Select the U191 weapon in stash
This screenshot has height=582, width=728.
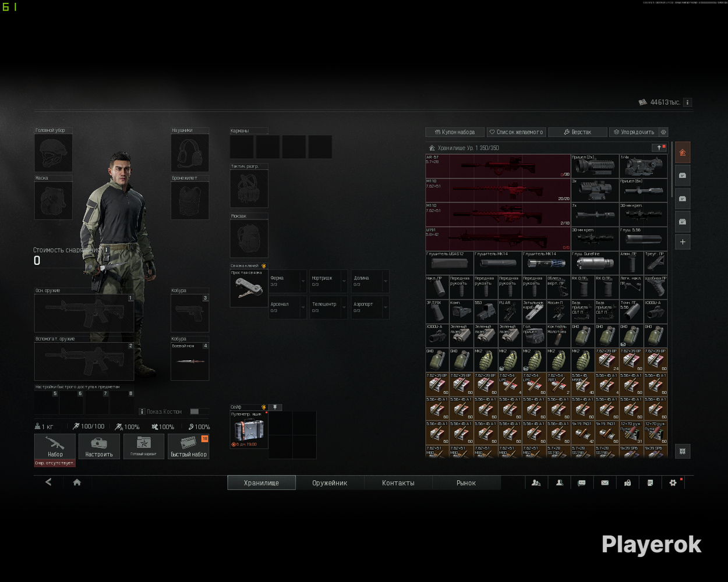[x=498, y=239]
